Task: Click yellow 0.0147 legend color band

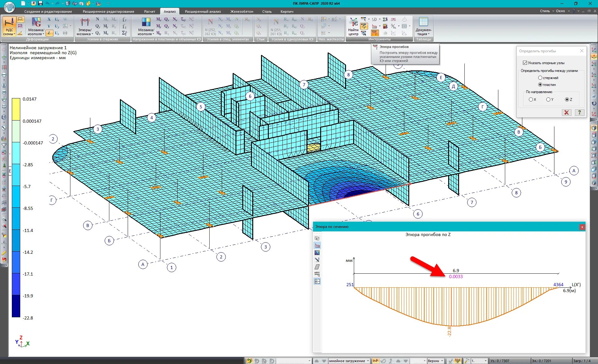Action: click(x=16, y=109)
